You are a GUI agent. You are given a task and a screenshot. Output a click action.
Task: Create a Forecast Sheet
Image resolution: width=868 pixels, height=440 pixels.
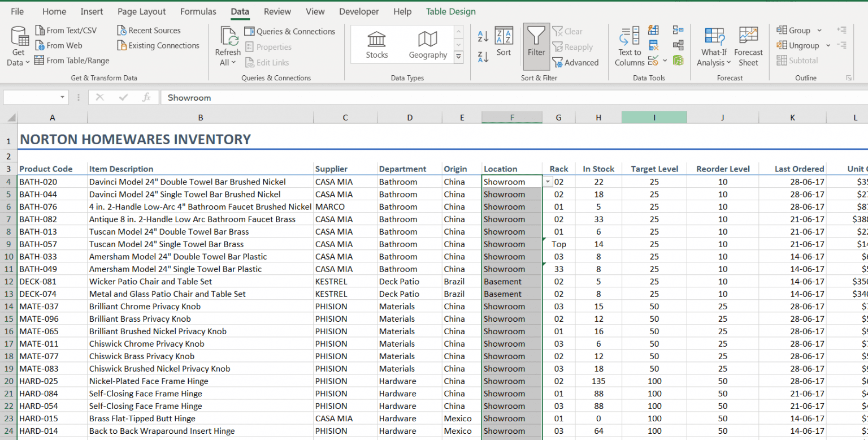pos(748,45)
